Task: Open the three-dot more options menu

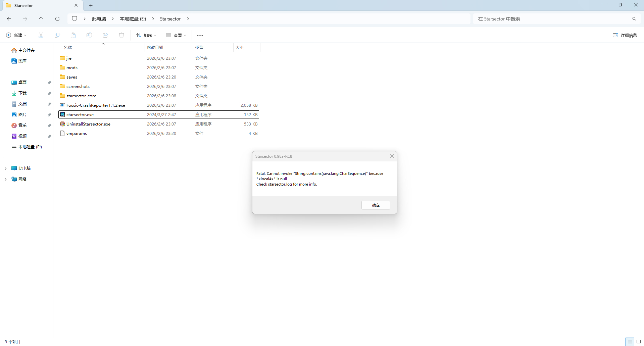Action: (x=200, y=35)
